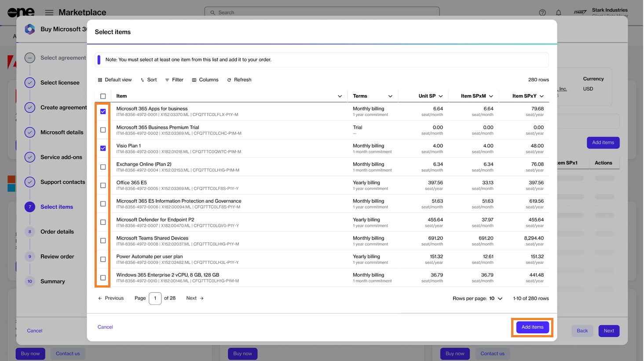This screenshot has height=361, width=644.
Task: Expand the Unit SP column menu
Action: [440, 96]
